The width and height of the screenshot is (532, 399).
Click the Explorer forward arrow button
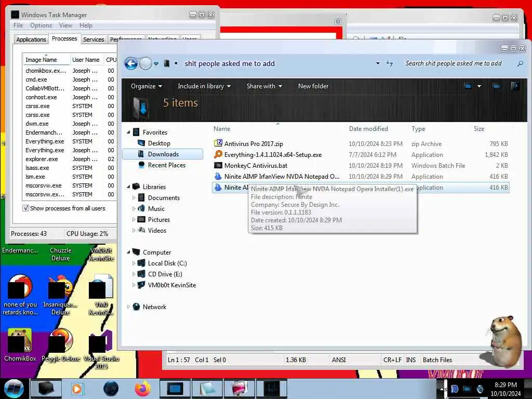click(x=145, y=63)
